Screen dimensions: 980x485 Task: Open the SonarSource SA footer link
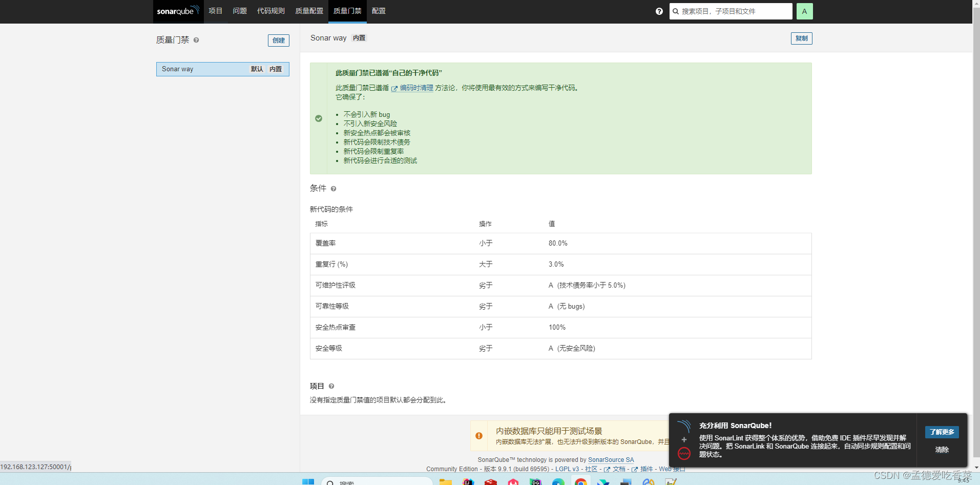coord(611,460)
